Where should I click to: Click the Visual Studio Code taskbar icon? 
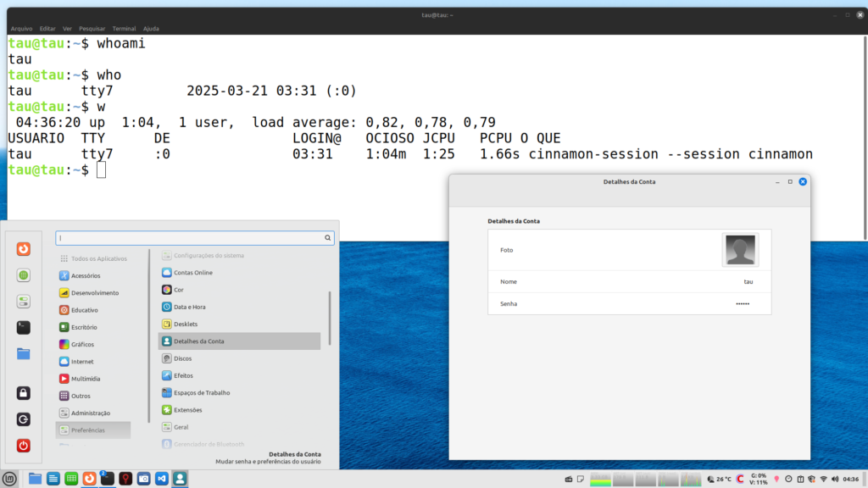point(161,479)
